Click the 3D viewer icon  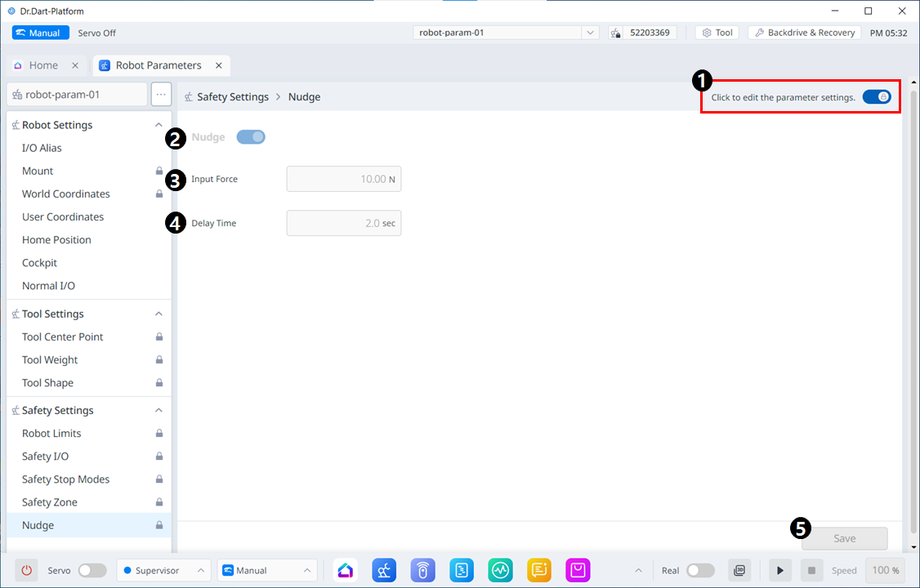pos(739,570)
